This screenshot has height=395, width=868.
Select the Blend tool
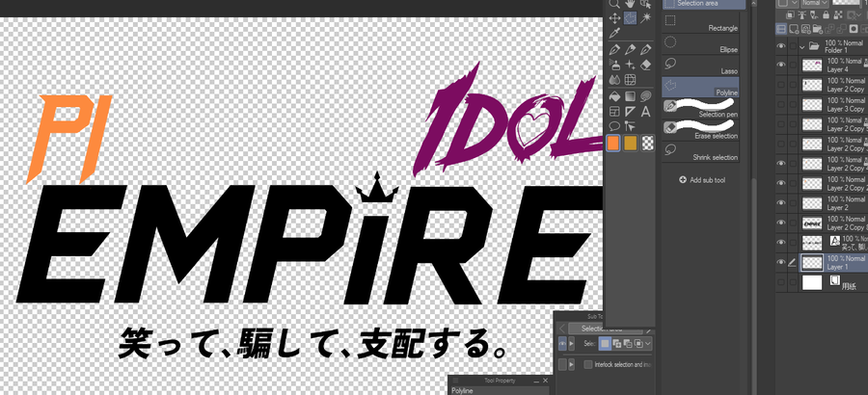(x=614, y=80)
